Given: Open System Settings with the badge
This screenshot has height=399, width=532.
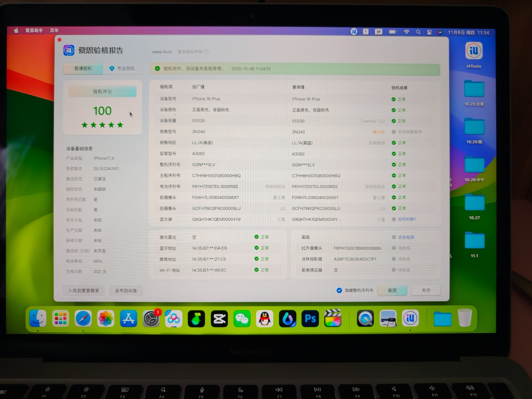Looking at the screenshot, I should tap(151, 318).
